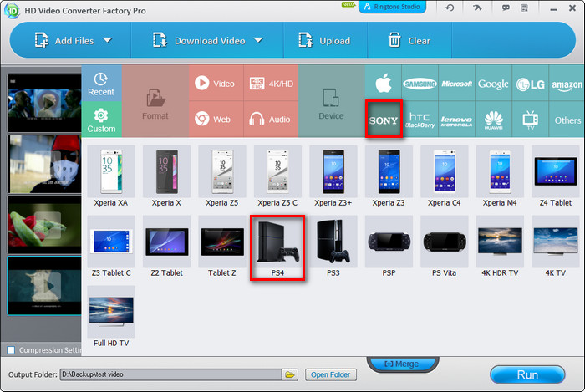585x392 pixels.
Task: Select the green snake video thumbnail
Action: [44, 226]
